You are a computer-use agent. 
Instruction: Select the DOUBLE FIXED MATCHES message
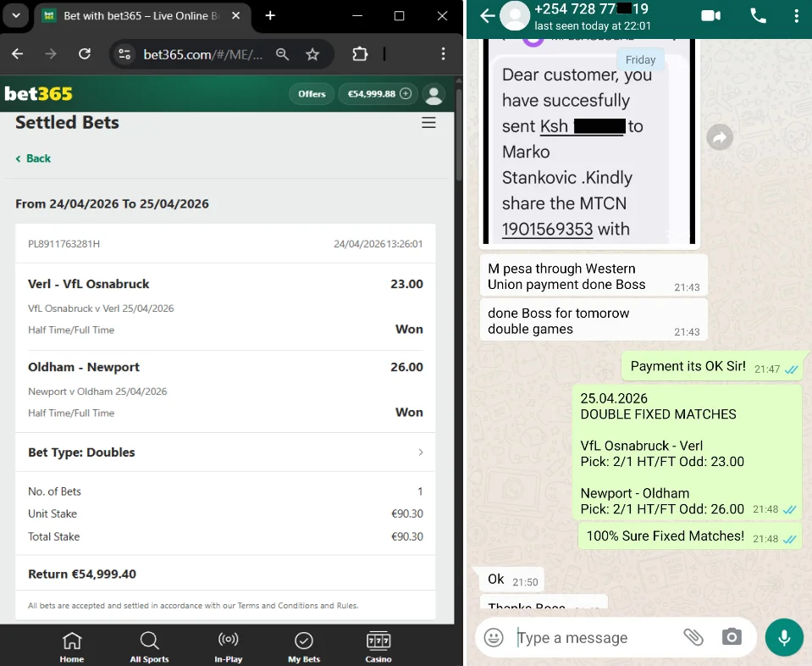pos(688,452)
